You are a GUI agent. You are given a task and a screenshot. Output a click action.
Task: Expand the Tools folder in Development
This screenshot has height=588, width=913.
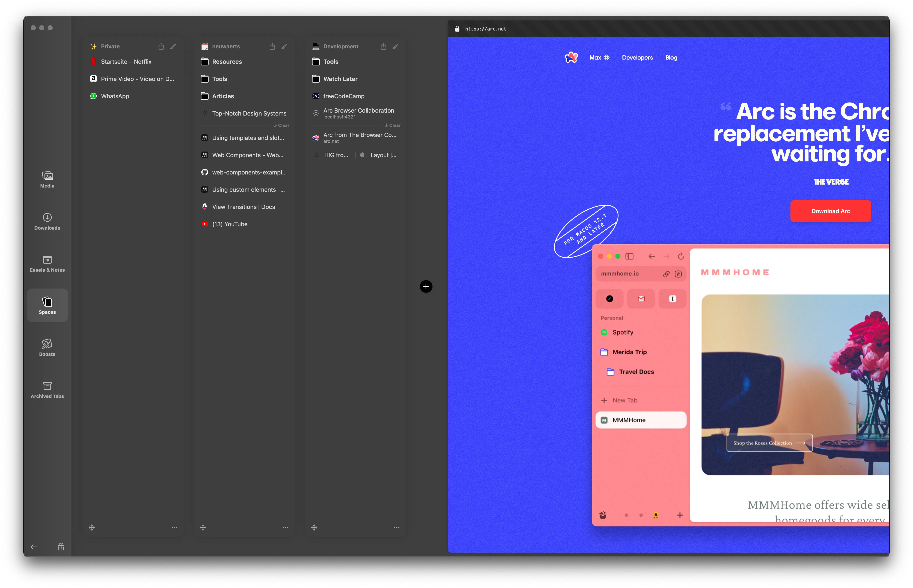331,61
